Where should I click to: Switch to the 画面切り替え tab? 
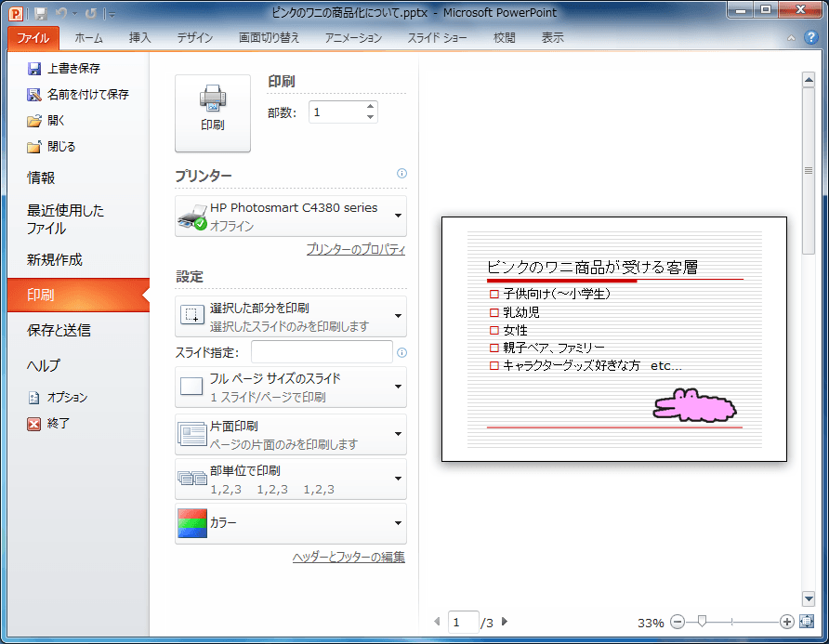pos(270,38)
